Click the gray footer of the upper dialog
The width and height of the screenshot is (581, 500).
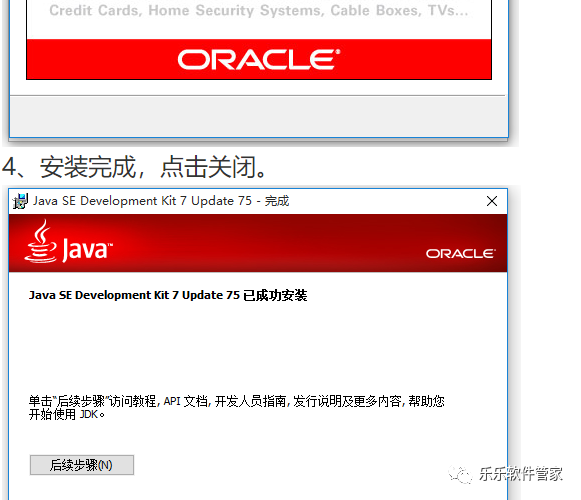[x=259, y=116]
